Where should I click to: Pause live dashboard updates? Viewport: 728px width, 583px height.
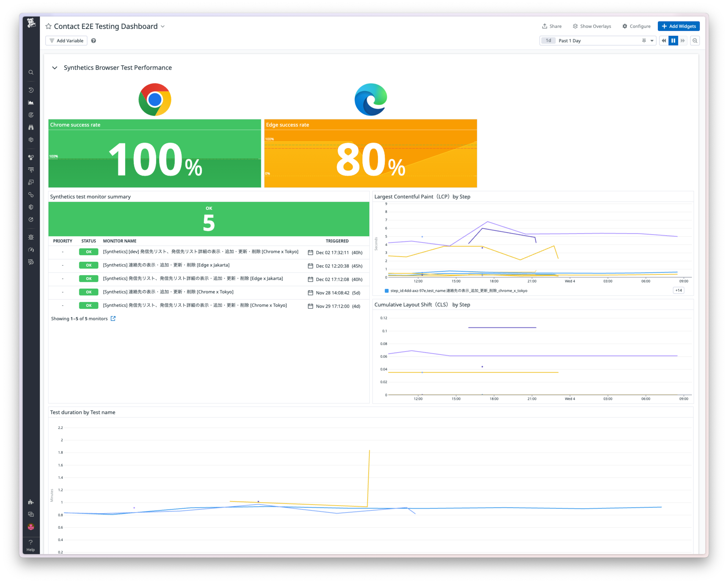[x=673, y=41]
